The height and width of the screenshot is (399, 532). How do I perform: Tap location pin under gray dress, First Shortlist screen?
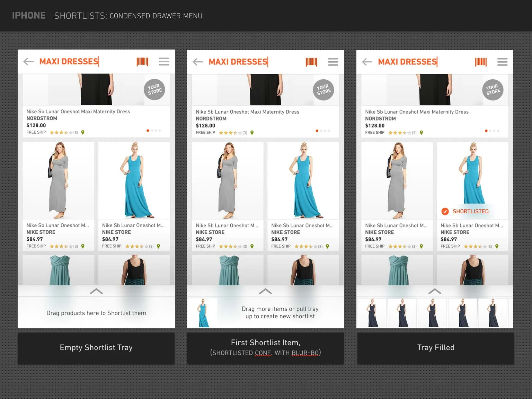252,247
